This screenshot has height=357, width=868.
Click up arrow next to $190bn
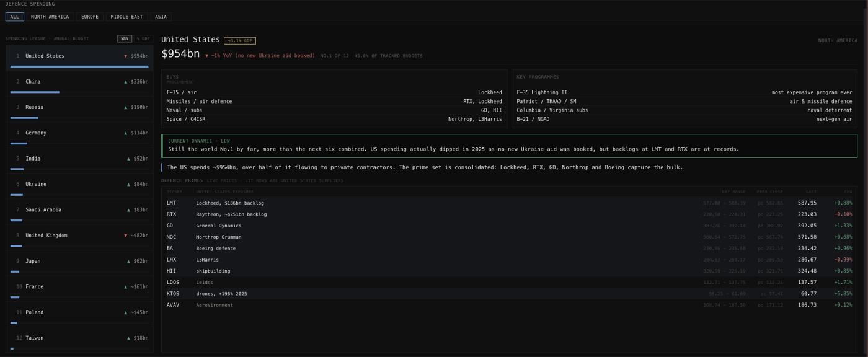point(126,107)
